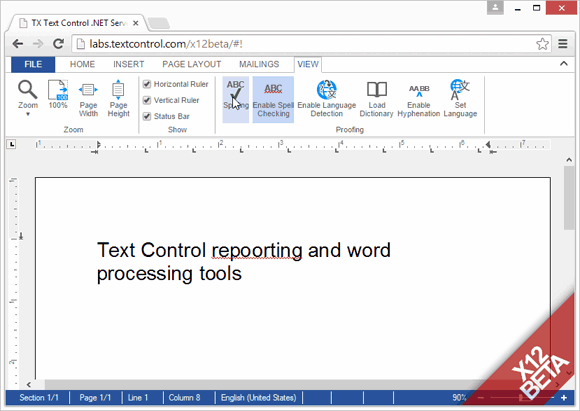Open Load Dictionary
The height and width of the screenshot is (411, 580).
pyautogui.click(x=376, y=99)
